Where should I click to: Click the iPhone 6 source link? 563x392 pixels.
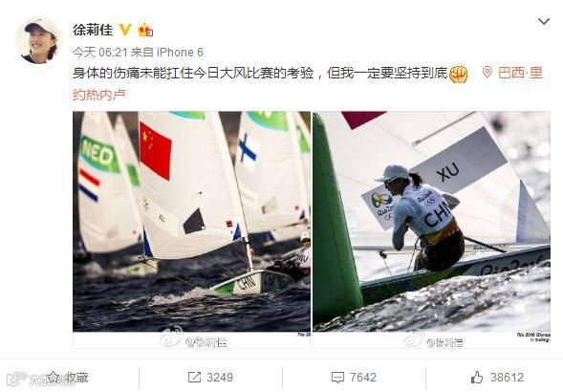(180, 53)
